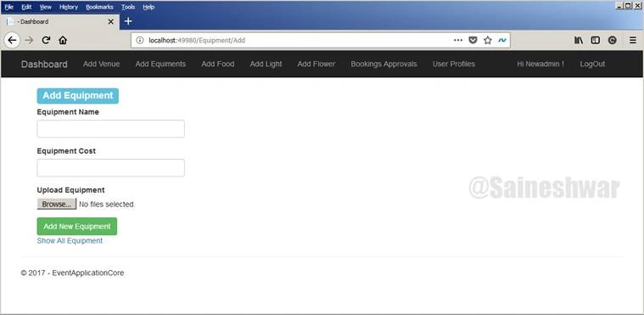Click Browse to upload equipment file
The height and width of the screenshot is (315, 644).
[x=57, y=205]
